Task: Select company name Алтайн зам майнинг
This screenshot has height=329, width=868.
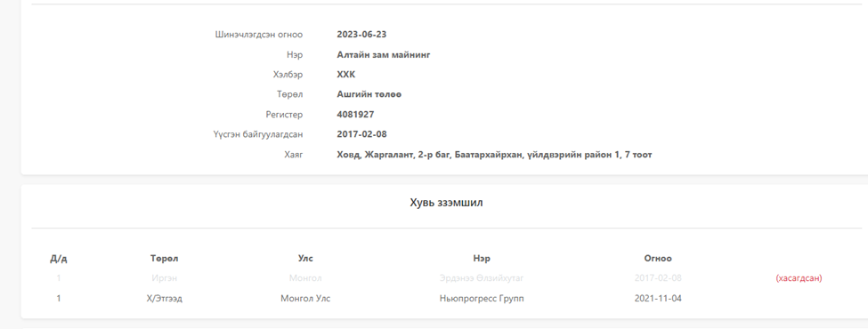Action: pyautogui.click(x=383, y=55)
